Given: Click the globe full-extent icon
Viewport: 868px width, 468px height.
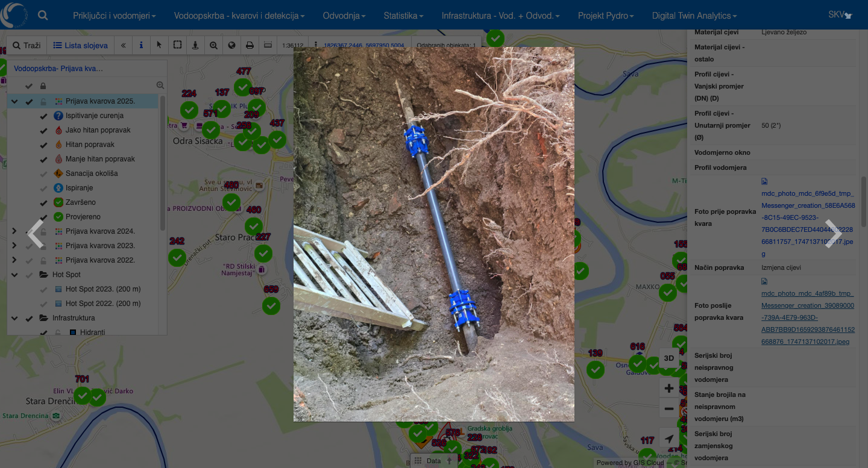Looking at the screenshot, I should tap(231, 45).
